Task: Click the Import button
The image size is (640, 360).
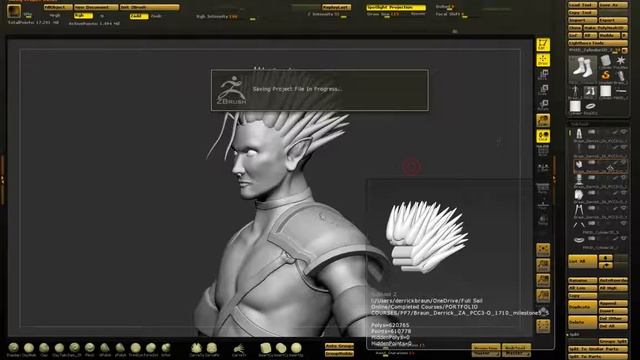Action: [582, 20]
